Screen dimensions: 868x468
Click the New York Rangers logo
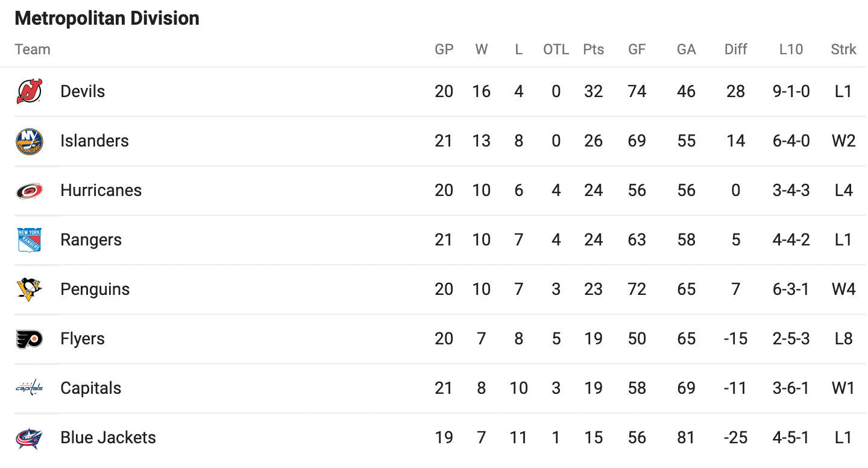29,240
